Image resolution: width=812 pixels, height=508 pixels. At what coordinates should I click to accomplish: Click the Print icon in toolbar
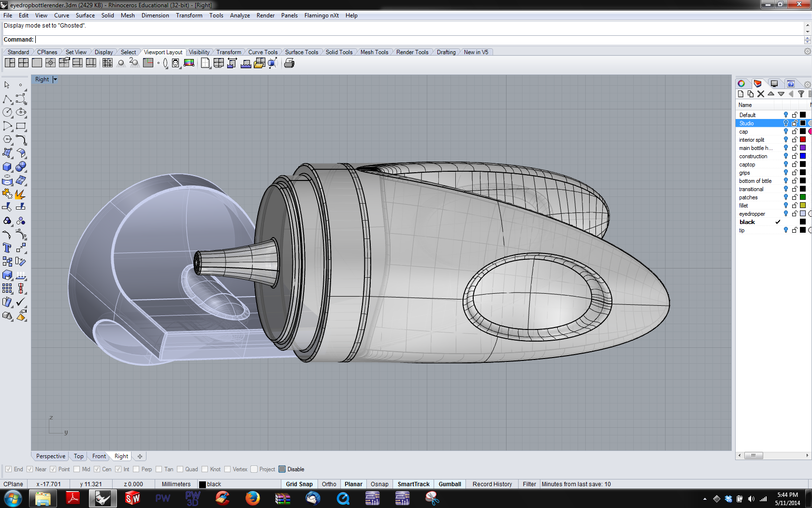pos(289,63)
